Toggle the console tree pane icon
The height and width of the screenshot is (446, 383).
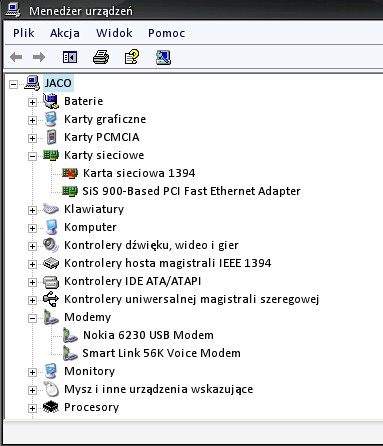click(x=70, y=57)
